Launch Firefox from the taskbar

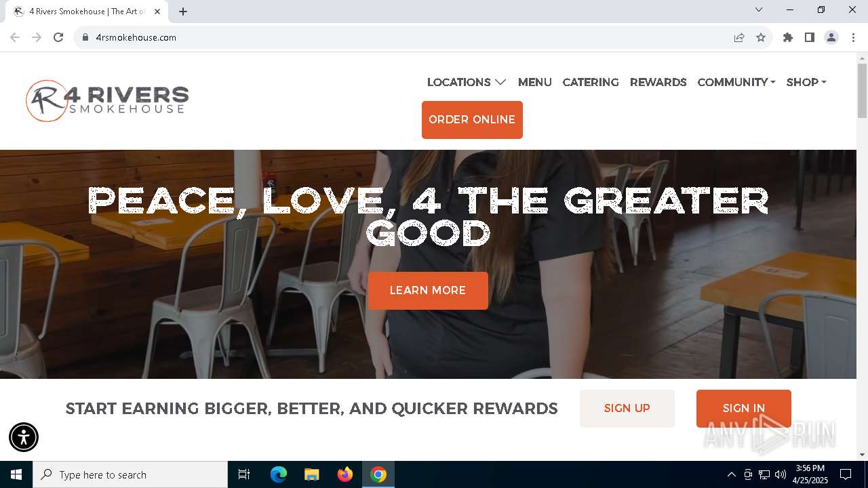(345, 474)
